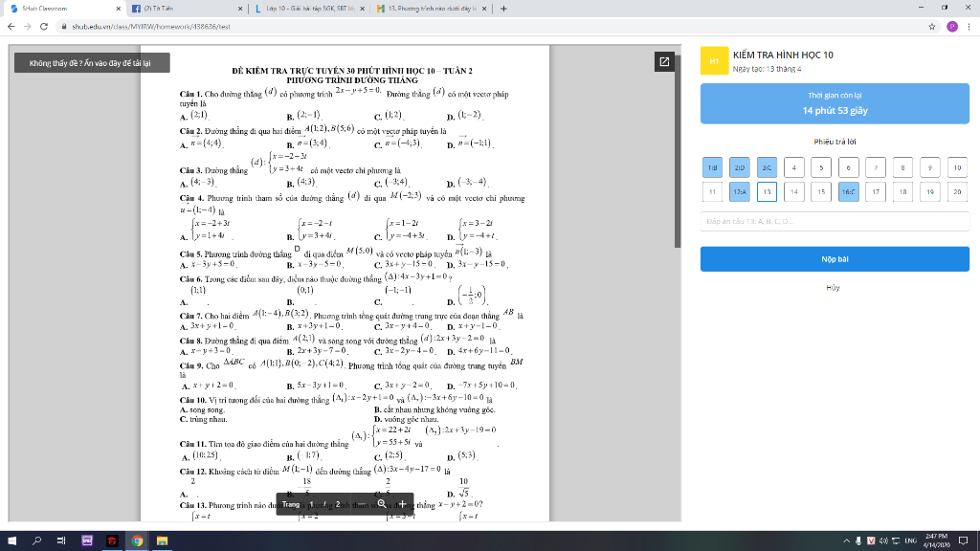Reset zoom with the magnifier icon
The width and height of the screenshot is (980, 551).
[x=381, y=504]
